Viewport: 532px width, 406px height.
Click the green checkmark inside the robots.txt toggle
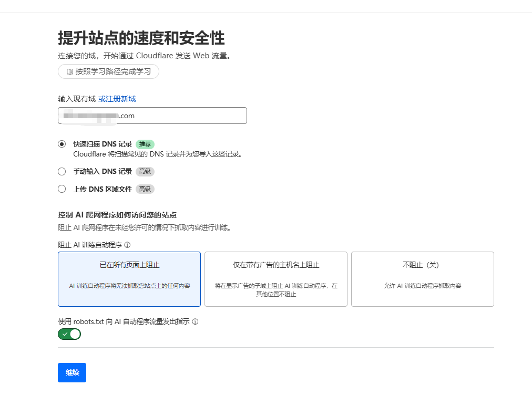click(x=65, y=334)
